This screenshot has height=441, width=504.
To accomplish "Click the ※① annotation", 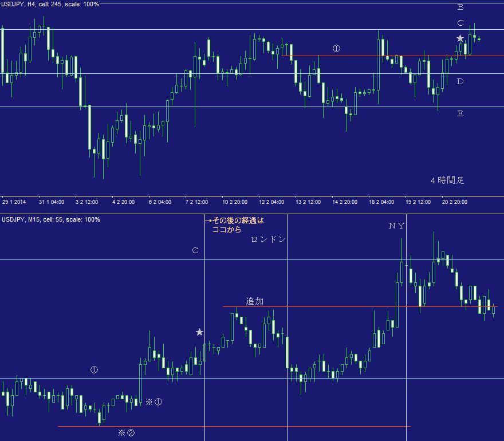I will tap(154, 402).
